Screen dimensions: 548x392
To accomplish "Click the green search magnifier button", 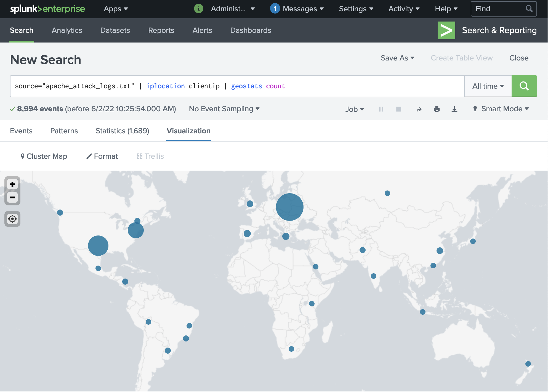I will point(524,86).
